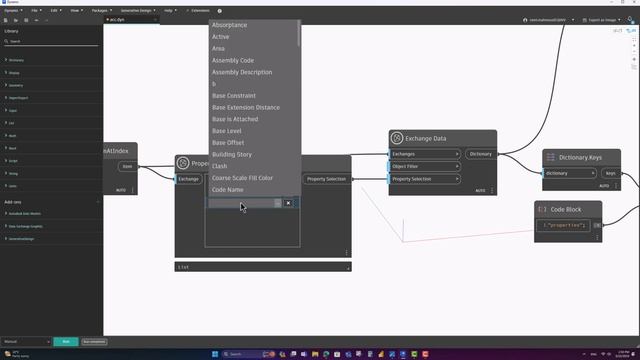640x360 pixels.
Task: Click the zoom to fit canvas icon
Action: click(634, 40)
